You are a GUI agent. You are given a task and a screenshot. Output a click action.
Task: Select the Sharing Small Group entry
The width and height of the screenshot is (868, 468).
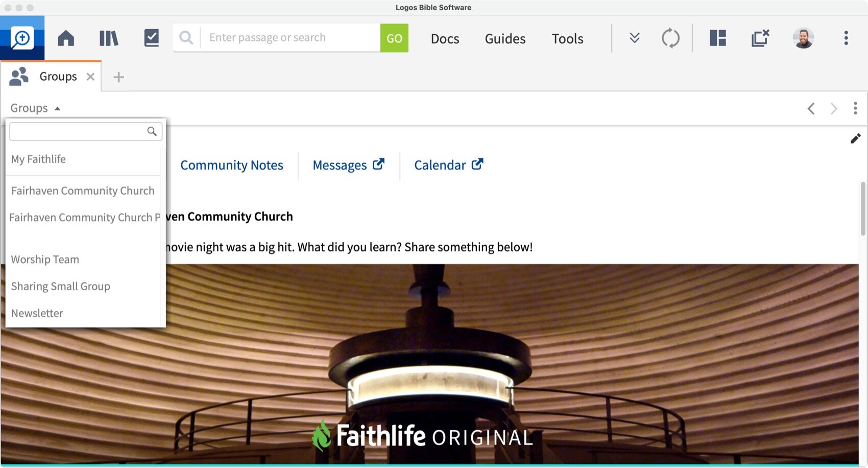[60, 286]
